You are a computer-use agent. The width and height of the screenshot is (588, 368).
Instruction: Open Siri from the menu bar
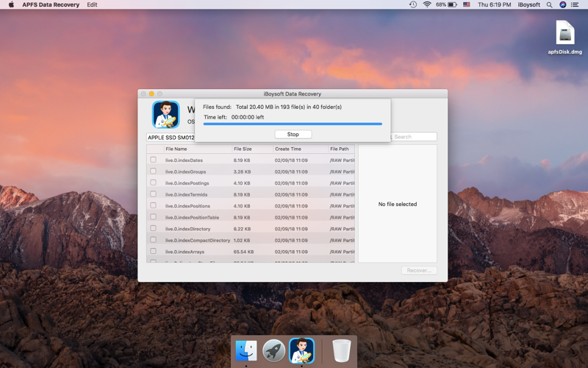tap(563, 4)
